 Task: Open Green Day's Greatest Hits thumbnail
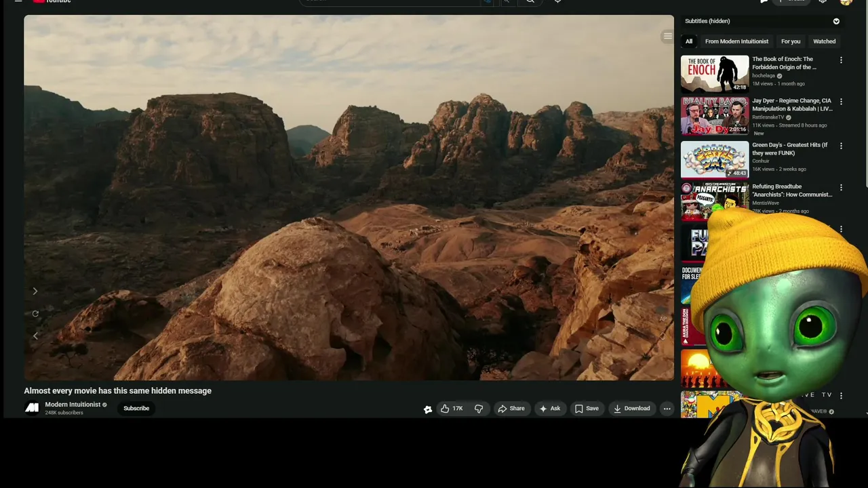point(715,159)
